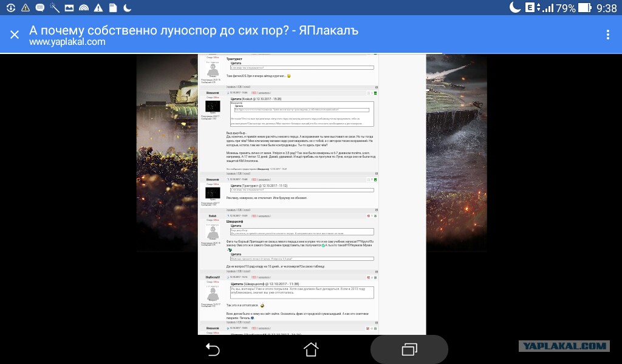Open username Kvakuh on the 15:51 post
This screenshot has height=364, width=622.
tap(213, 216)
